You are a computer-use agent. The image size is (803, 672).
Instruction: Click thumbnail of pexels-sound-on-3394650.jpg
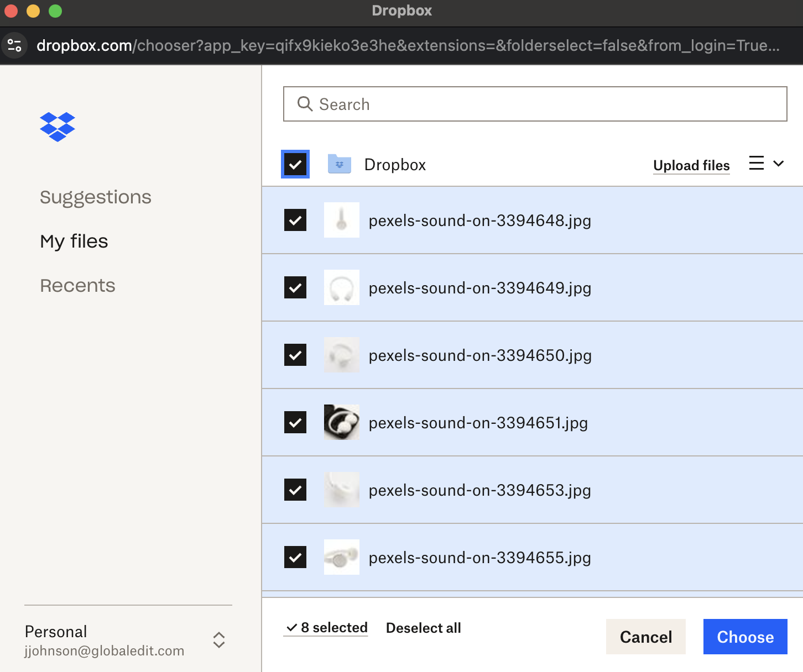[342, 355]
